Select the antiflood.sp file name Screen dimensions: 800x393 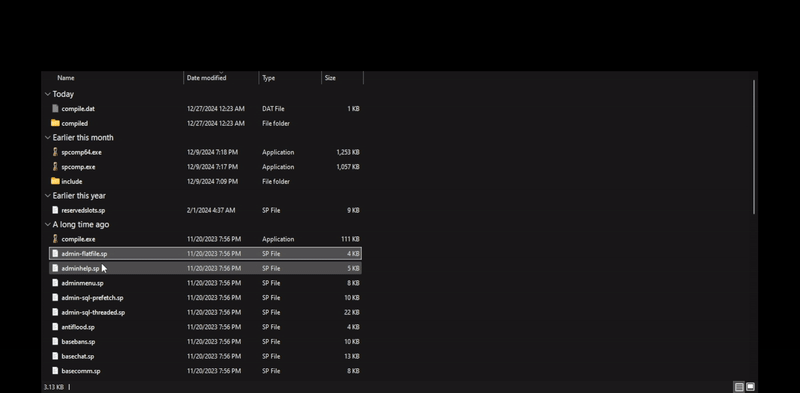tap(78, 327)
